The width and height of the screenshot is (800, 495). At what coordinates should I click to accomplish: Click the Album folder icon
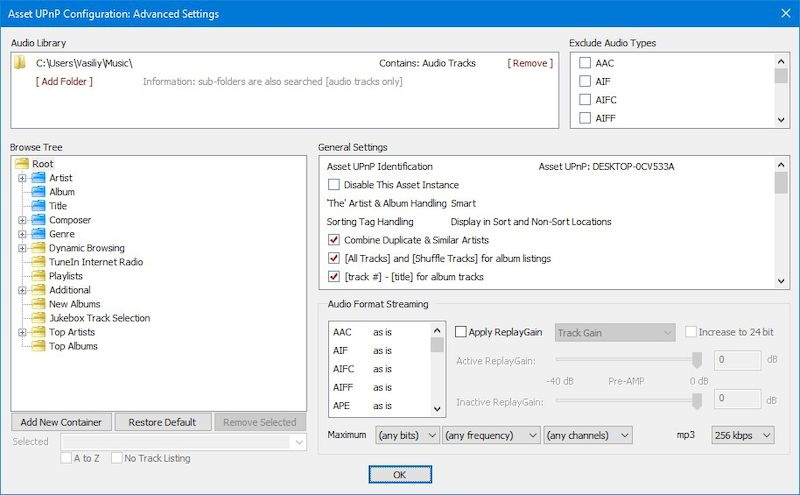pos(39,192)
